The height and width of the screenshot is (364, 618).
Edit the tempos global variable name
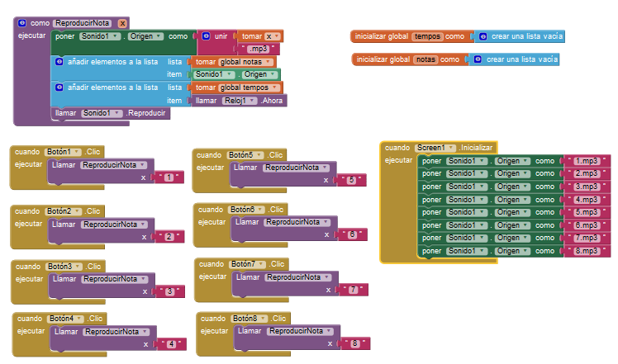(x=426, y=36)
